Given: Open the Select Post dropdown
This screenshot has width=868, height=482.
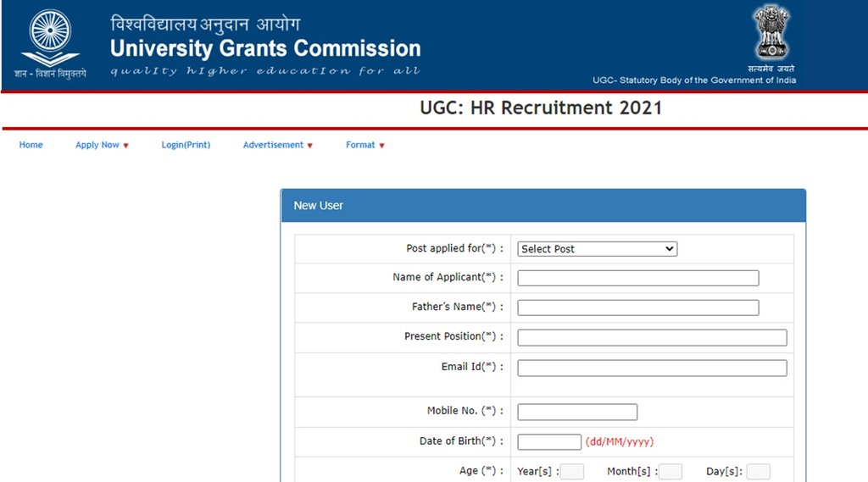Looking at the screenshot, I should pyautogui.click(x=598, y=249).
